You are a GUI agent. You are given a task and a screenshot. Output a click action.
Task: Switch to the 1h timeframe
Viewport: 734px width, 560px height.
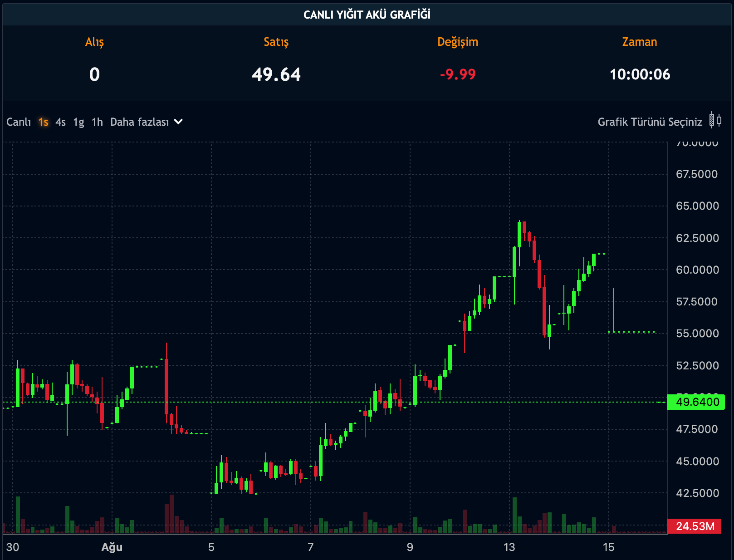97,122
